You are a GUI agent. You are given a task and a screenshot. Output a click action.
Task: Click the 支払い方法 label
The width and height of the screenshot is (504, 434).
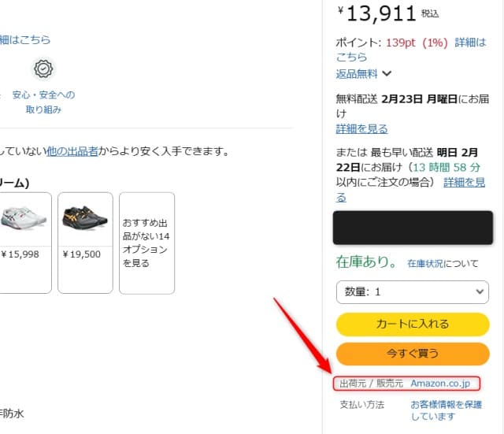pyautogui.click(x=361, y=404)
